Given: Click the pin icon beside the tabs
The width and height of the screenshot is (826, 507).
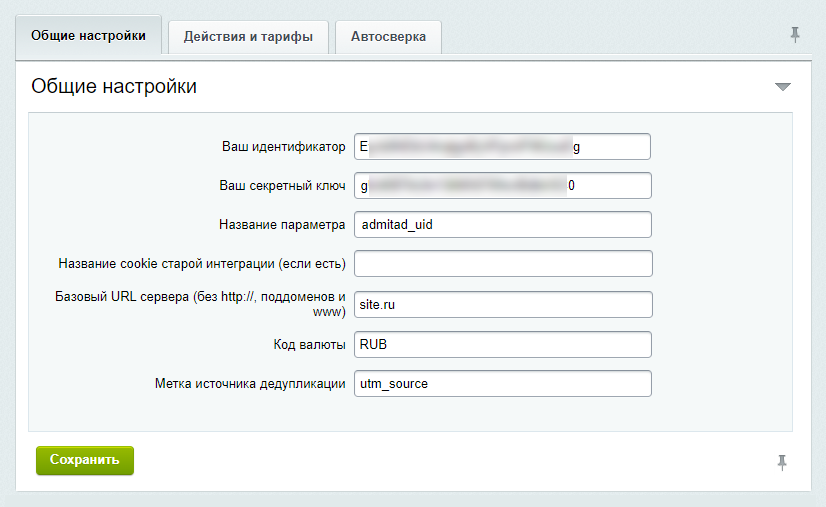Looking at the screenshot, I should click(795, 35).
